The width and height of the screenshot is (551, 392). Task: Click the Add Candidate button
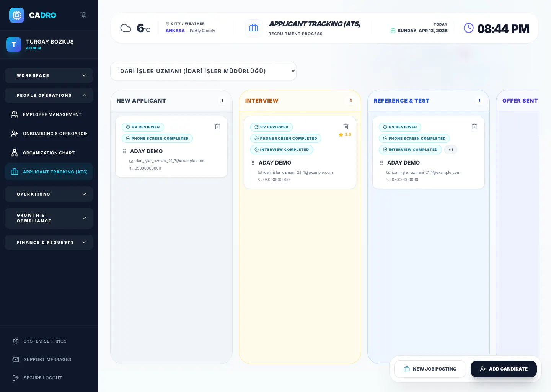[504, 369]
